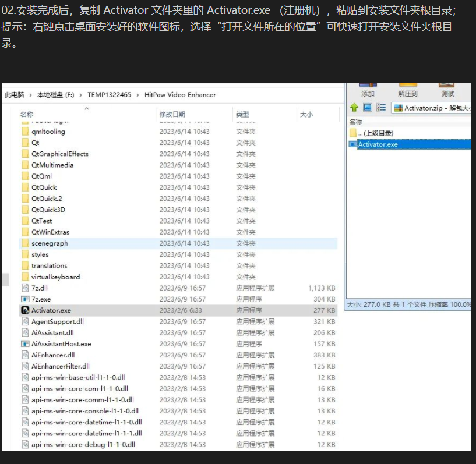This screenshot has width=476, height=464.
Task: Sort by 大小 column
Action: [306, 114]
